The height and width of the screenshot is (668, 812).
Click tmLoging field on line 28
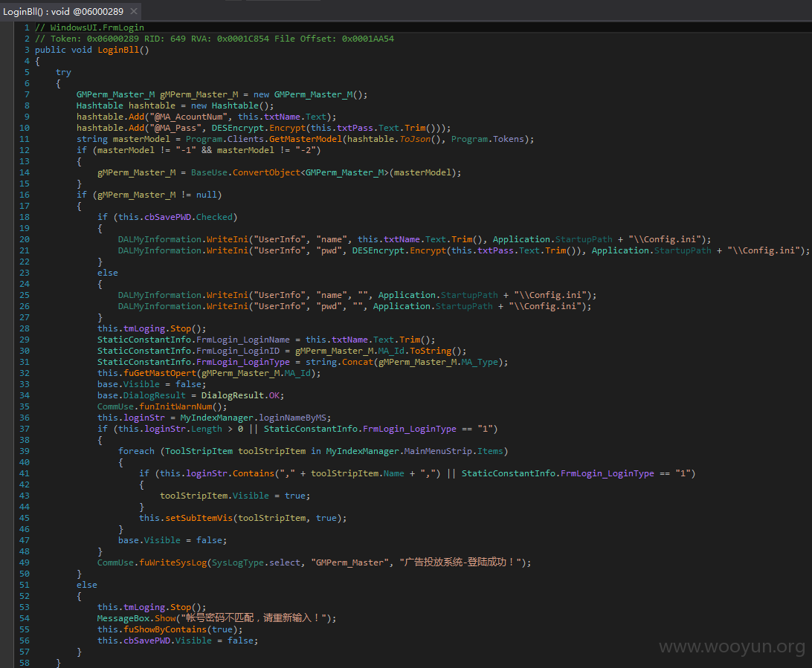tap(144, 328)
